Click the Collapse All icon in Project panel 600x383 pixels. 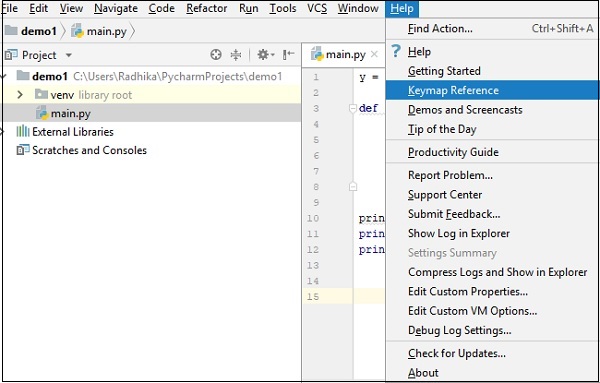click(236, 55)
